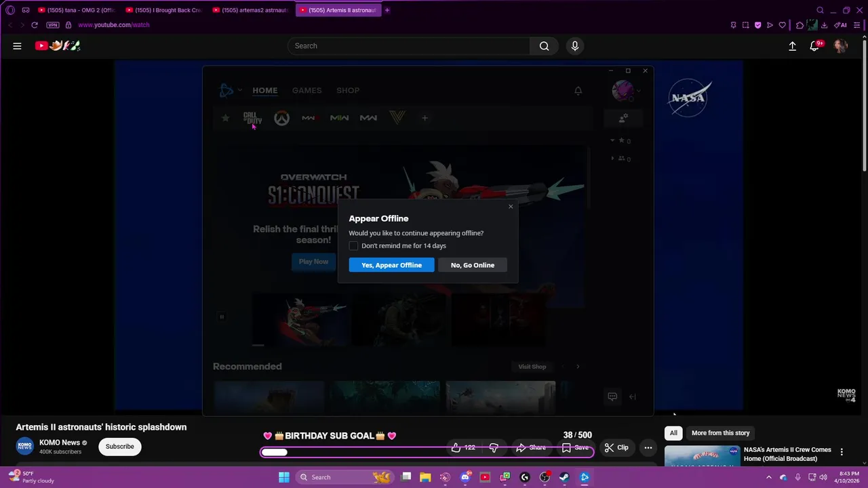Open YouTube notifications bell
Image resolution: width=868 pixels, height=488 pixels.
click(815, 46)
